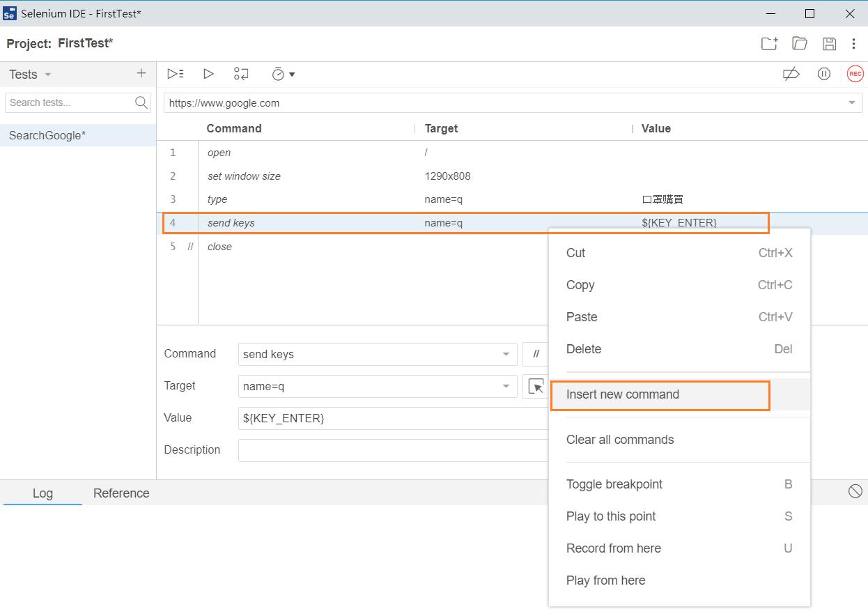
Task: Switch to the Reference tab
Action: pos(121,493)
